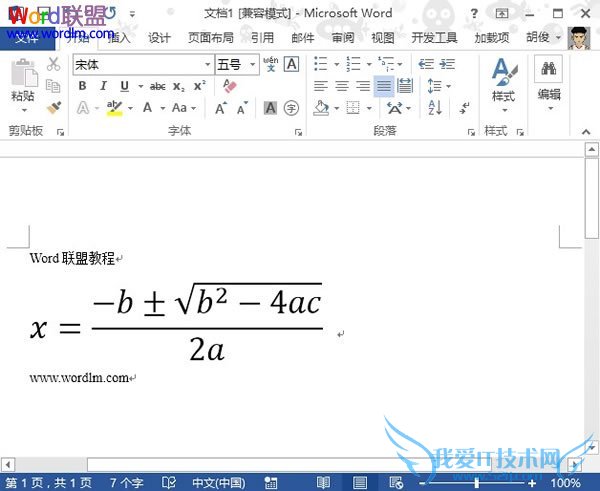Image resolution: width=600 pixels, height=491 pixels.
Task: Switch to Web Layout view
Action: click(x=396, y=483)
